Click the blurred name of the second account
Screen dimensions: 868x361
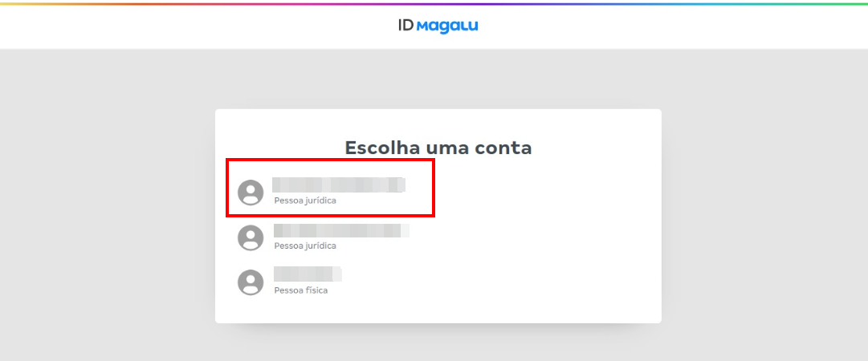point(340,231)
